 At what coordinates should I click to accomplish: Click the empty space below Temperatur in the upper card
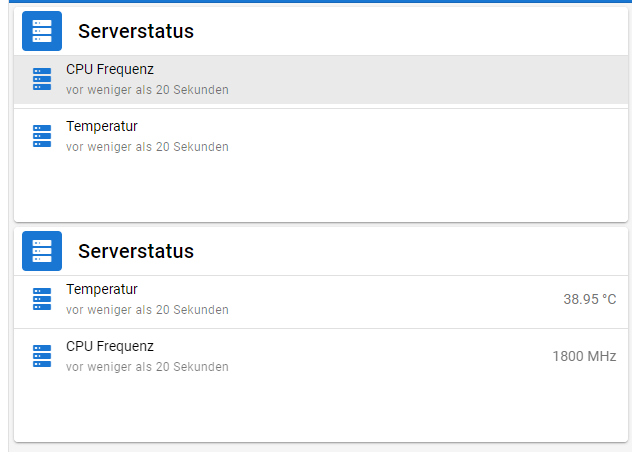coord(320,192)
